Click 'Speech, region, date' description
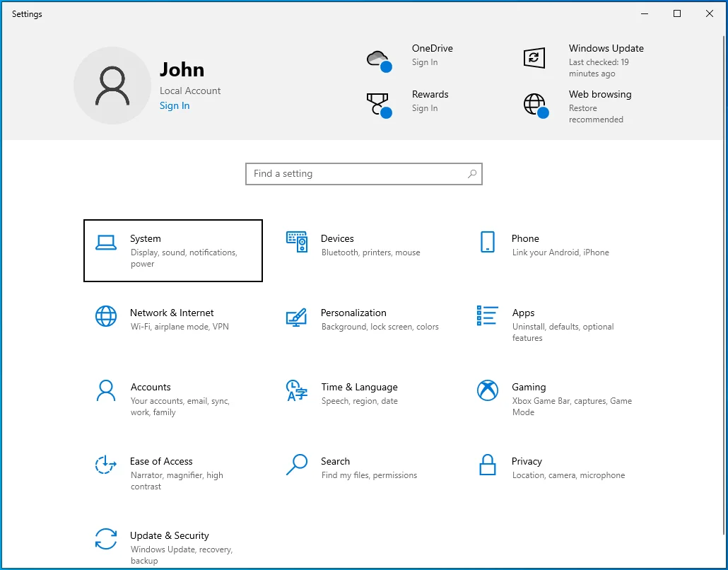Image resolution: width=728 pixels, height=570 pixels. 359,402
